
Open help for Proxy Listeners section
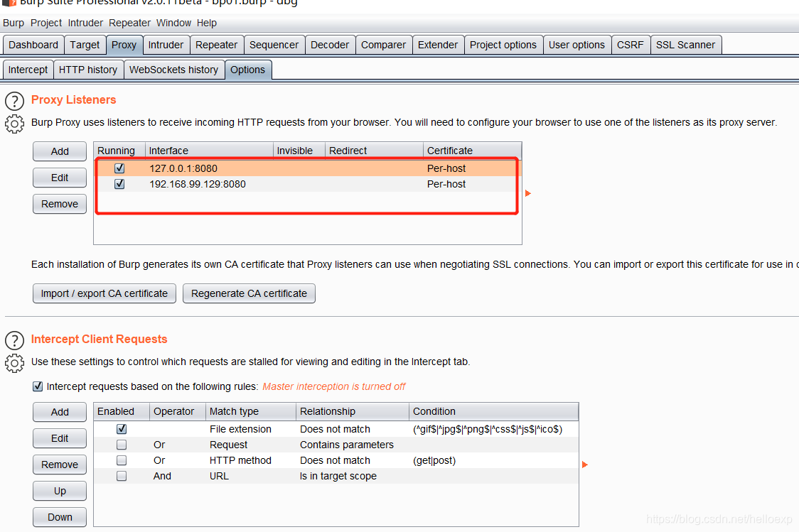click(14, 102)
